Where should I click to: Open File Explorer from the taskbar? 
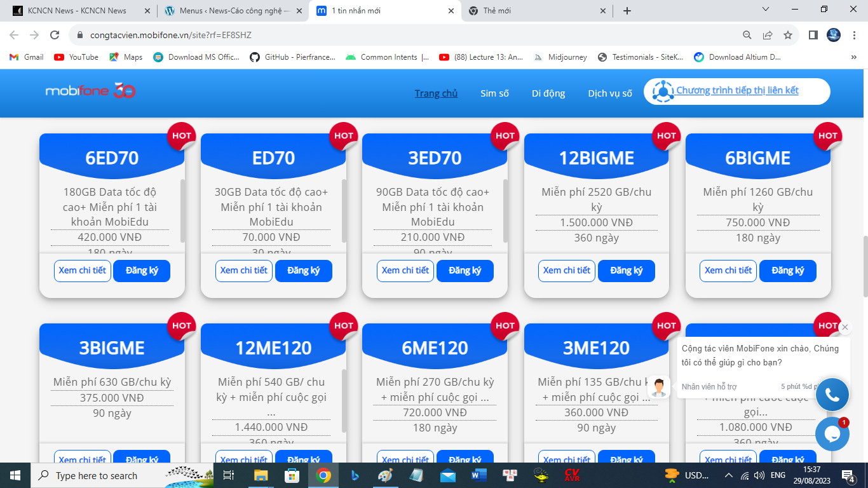pyautogui.click(x=261, y=475)
